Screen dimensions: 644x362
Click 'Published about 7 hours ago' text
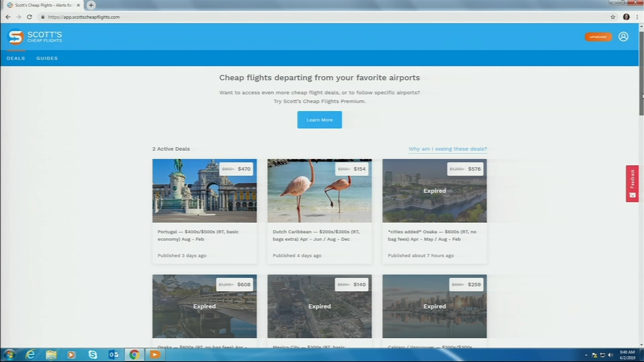pyautogui.click(x=421, y=255)
